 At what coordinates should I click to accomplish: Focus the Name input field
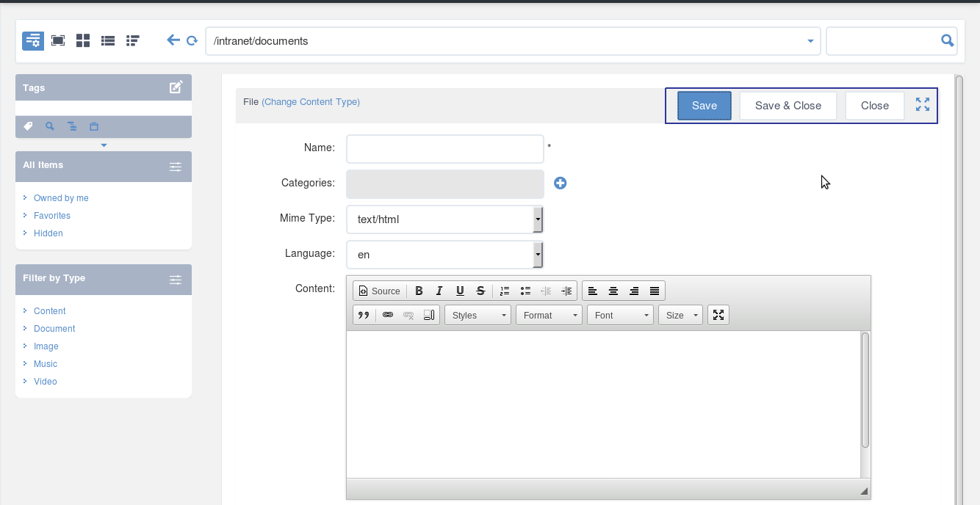coord(445,149)
